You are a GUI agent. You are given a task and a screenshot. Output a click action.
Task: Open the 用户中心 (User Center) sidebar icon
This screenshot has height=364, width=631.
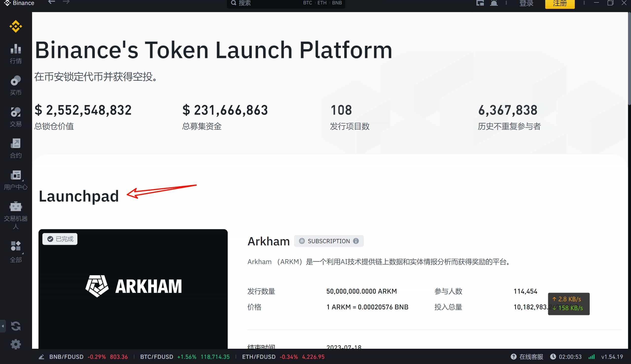tap(16, 178)
